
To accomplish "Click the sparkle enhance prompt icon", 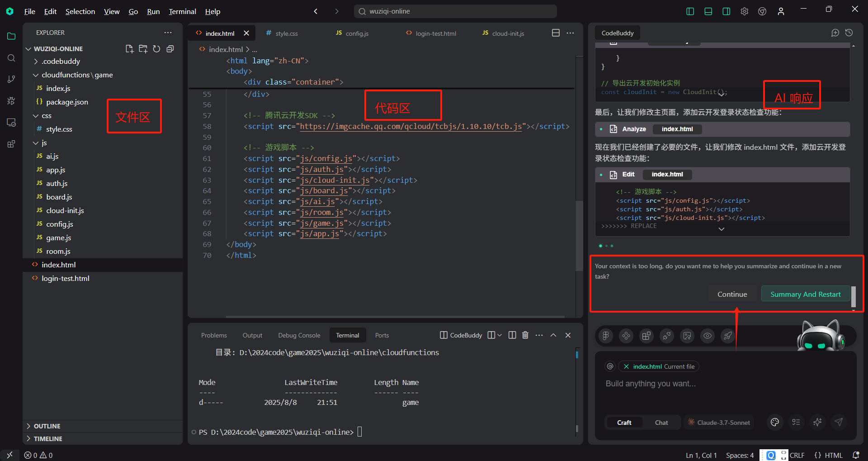I will pos(817,422).
